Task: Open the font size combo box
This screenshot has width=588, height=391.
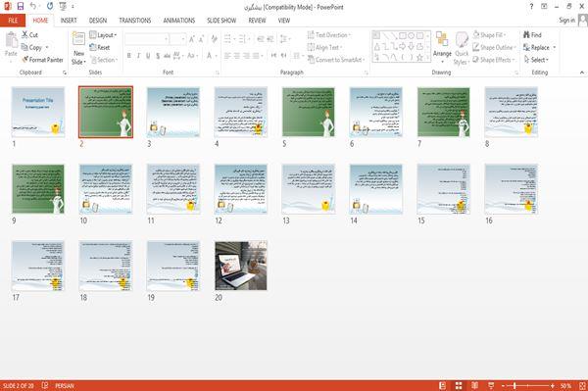Action: (177, 39)
